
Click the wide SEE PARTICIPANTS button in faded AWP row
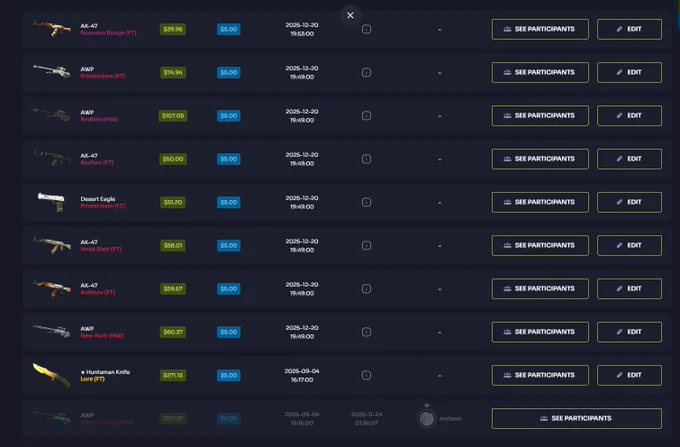click(x=577, y=418)
